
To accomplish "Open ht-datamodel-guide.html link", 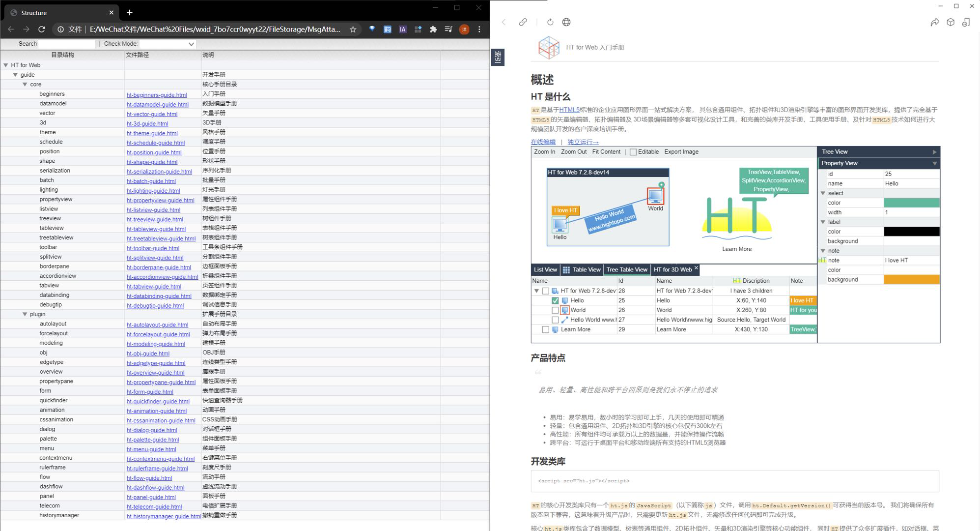I will pos(157,105).
